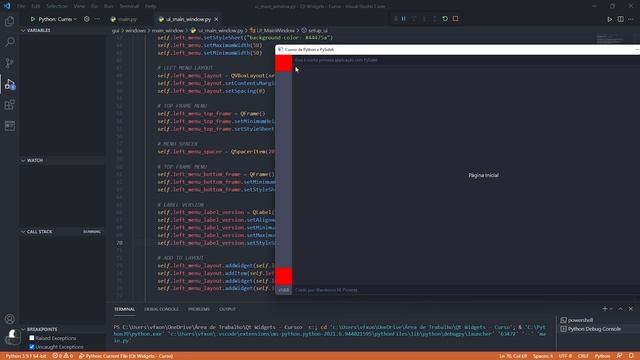Stop debugging with the red square icon

[x=456, y=19]
